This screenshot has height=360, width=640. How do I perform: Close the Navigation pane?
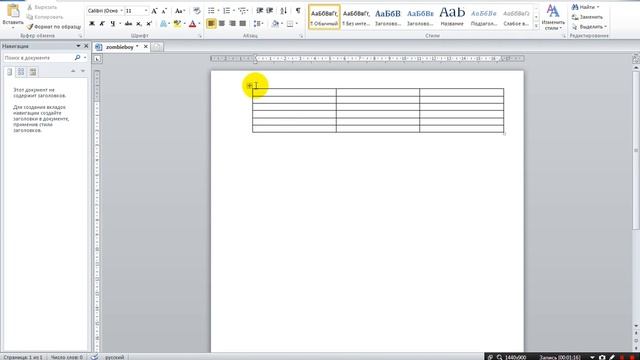click(x=86, y=46)
